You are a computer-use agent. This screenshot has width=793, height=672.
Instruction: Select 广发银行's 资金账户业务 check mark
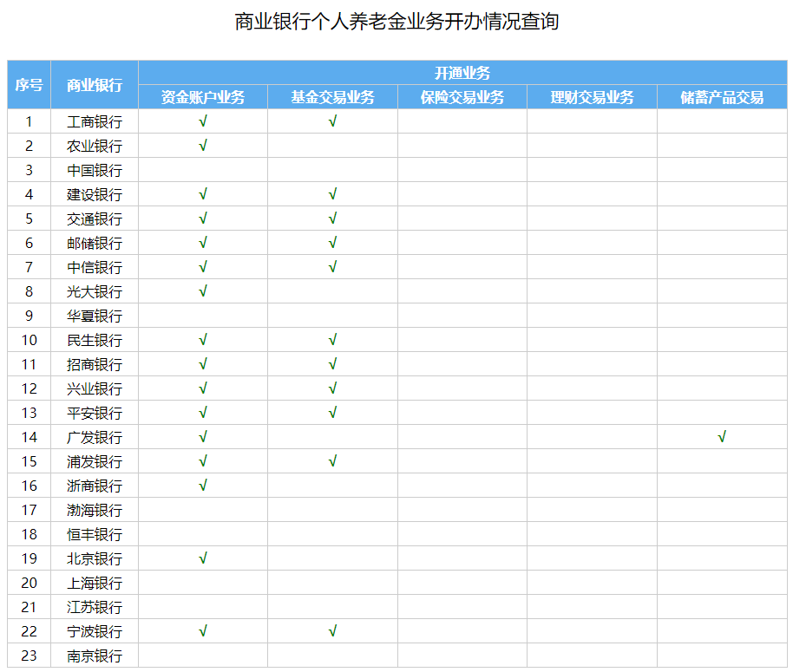(203, 436)
